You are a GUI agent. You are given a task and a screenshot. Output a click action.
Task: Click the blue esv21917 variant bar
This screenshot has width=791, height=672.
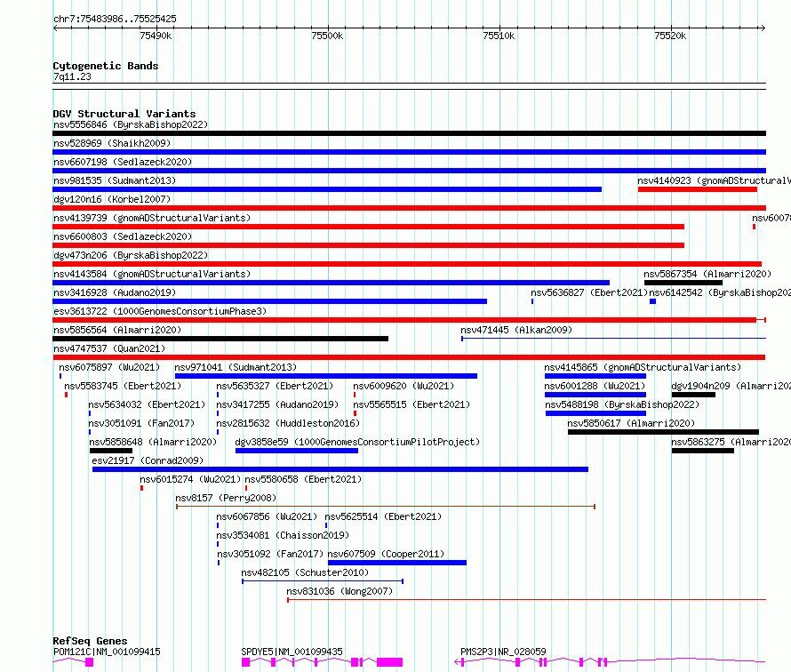pyautogui.click(x=340, y=469)
